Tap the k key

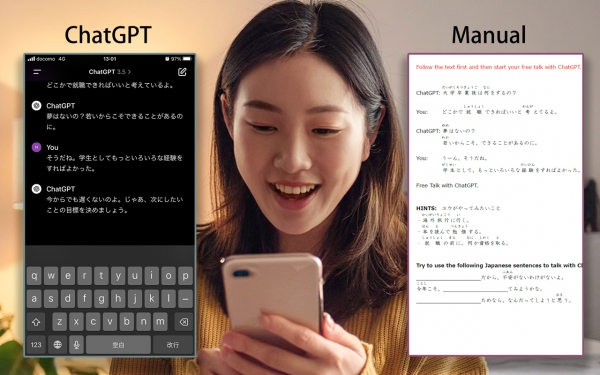click(x=152, y=298)
